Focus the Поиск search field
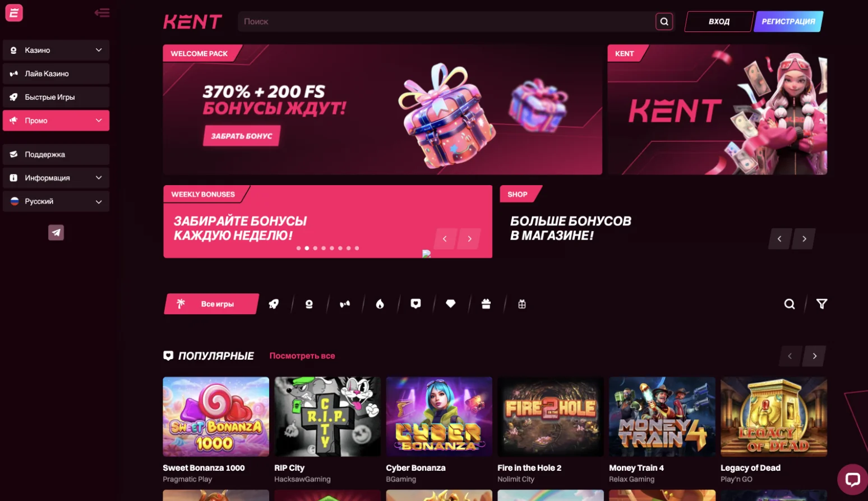Viewport: 868px width, 501px height. point(446,21)
